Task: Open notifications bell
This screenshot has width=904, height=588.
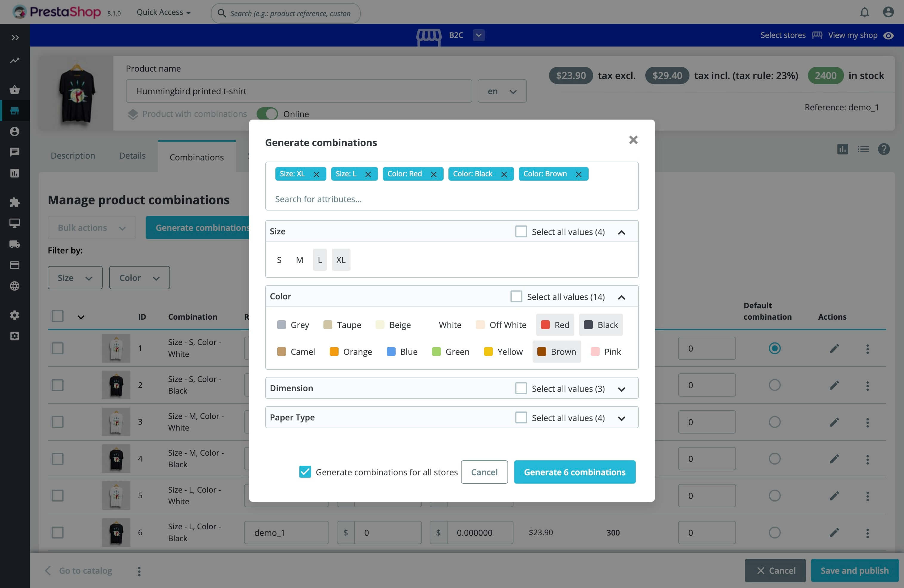Action: point(865,12)
